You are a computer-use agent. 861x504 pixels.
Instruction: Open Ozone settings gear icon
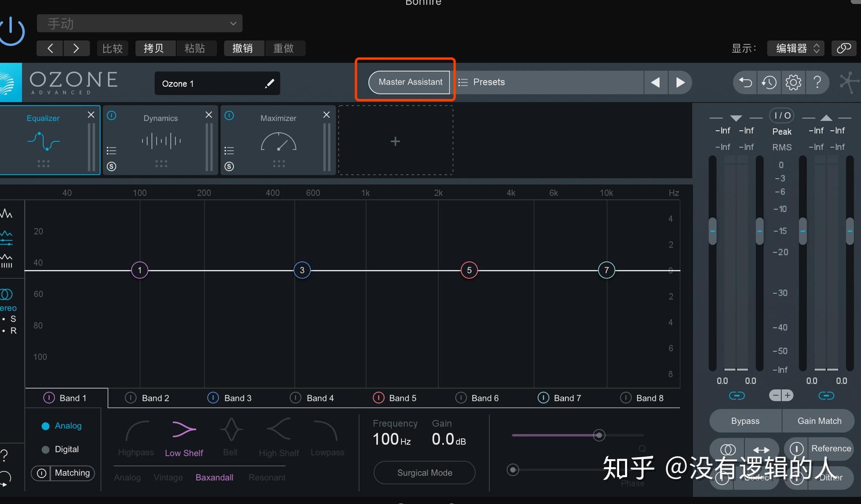[793, 82]
